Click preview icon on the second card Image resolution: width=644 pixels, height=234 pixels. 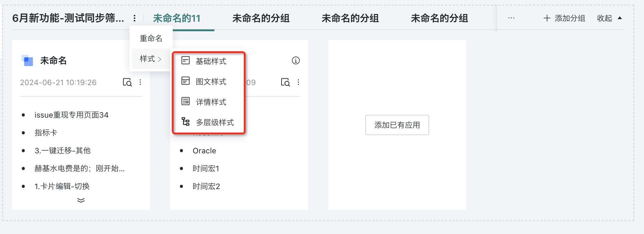coord(285,82)
